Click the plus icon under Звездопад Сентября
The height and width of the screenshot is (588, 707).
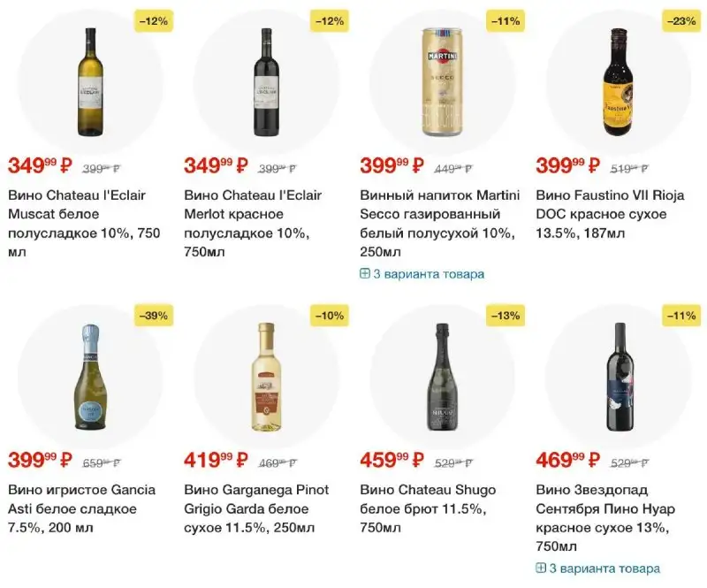click(541, 569)
